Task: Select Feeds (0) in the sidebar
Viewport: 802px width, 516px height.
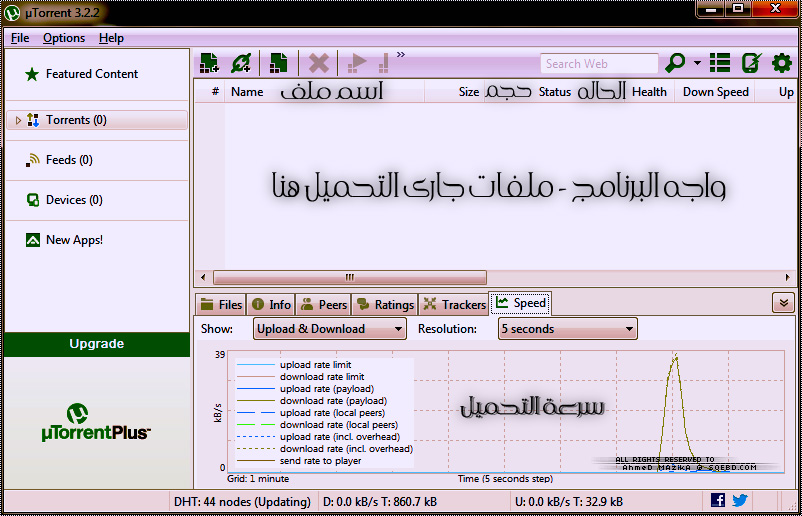Action: (69, 160)
